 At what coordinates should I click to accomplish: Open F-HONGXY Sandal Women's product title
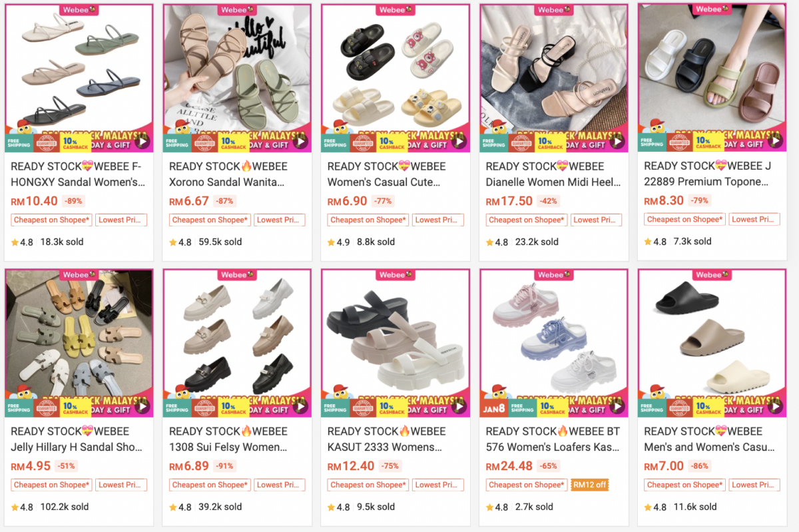click(78, 174)
